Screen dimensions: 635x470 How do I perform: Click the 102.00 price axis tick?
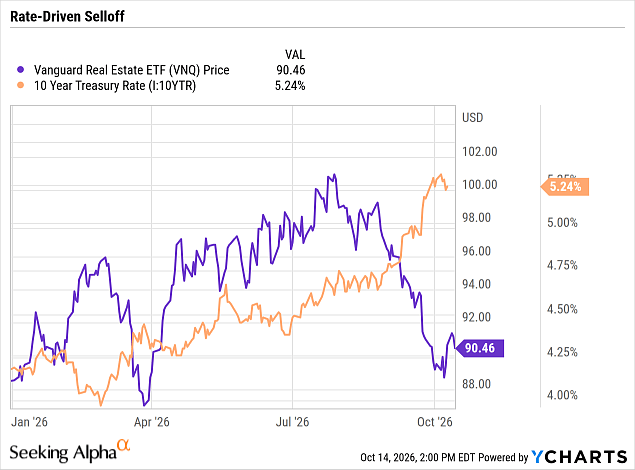pyautogui.click(x=480, y=152)
